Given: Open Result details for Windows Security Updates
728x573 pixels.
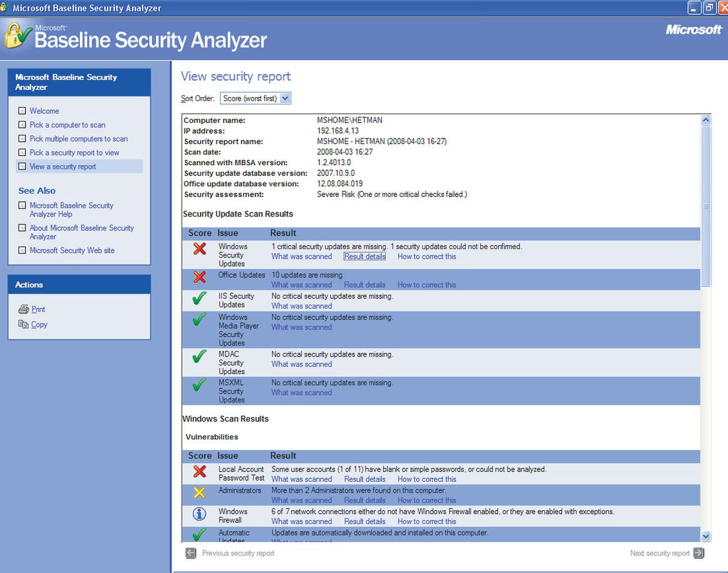Looking at the screenshot, I should 365,256.
